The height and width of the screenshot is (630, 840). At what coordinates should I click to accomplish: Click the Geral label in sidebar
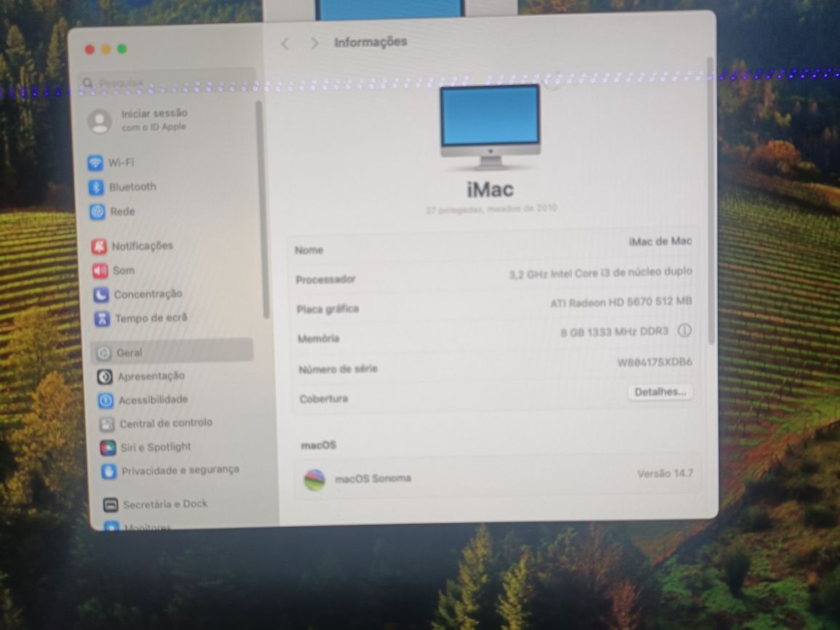pyautogui.click(x=129, y=353)
